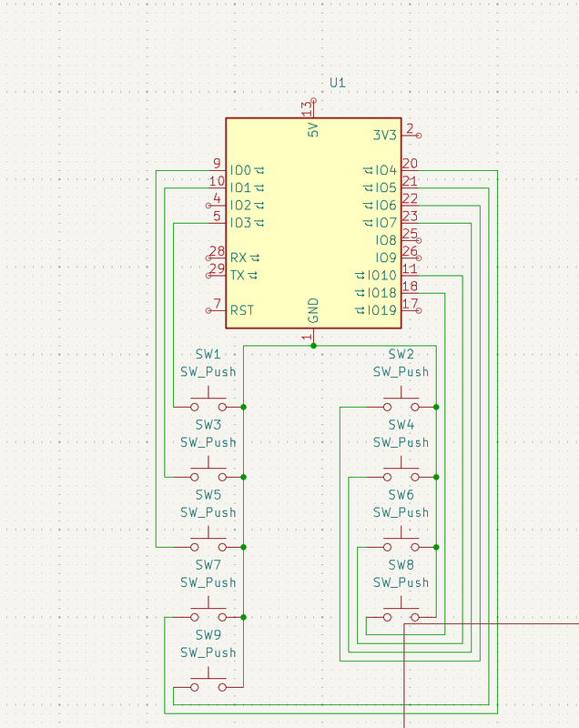This screenshot has width=579, height=728.
Task: Select the U1 reference designator label
Action: click(338, 83)
